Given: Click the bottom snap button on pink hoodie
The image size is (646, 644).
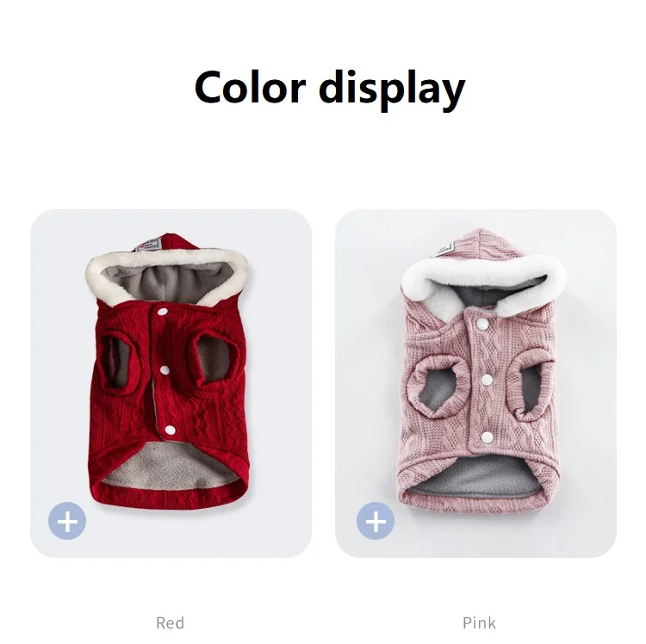Looking at the screenshot, I should [487, 437].
